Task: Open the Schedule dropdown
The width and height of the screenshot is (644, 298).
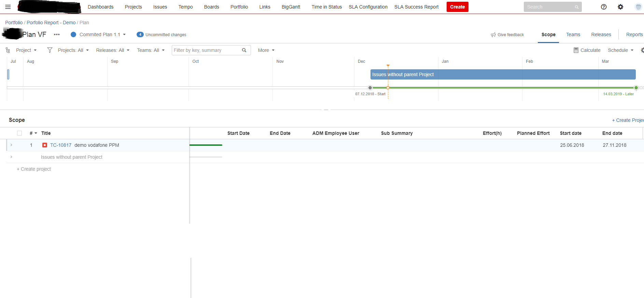Action: pyautogui.click(x=620, y=50)
